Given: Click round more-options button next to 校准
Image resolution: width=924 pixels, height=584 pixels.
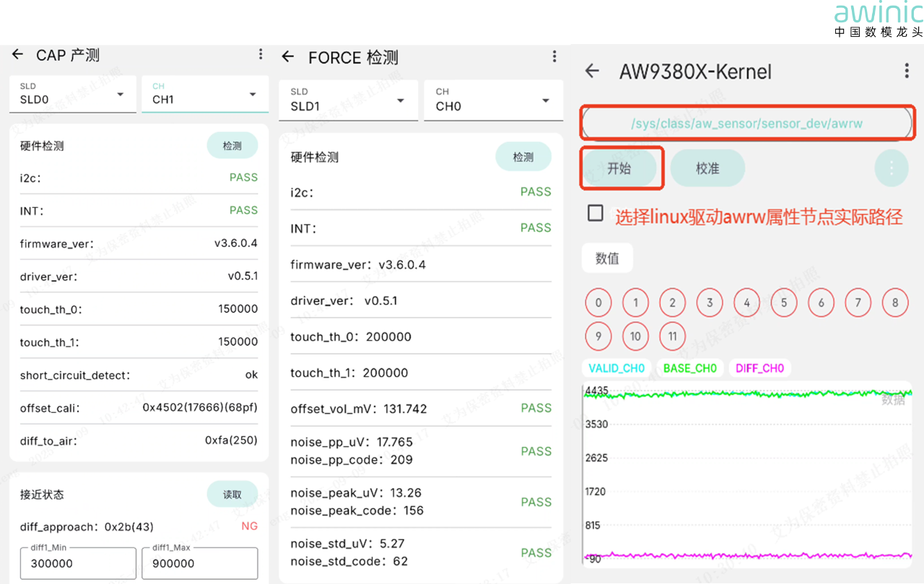Looking at the screenshot, I should coord(892,168).
